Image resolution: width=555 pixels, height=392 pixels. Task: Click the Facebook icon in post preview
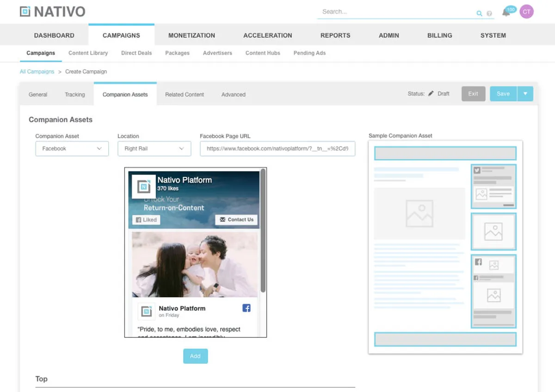click(247, 308)
